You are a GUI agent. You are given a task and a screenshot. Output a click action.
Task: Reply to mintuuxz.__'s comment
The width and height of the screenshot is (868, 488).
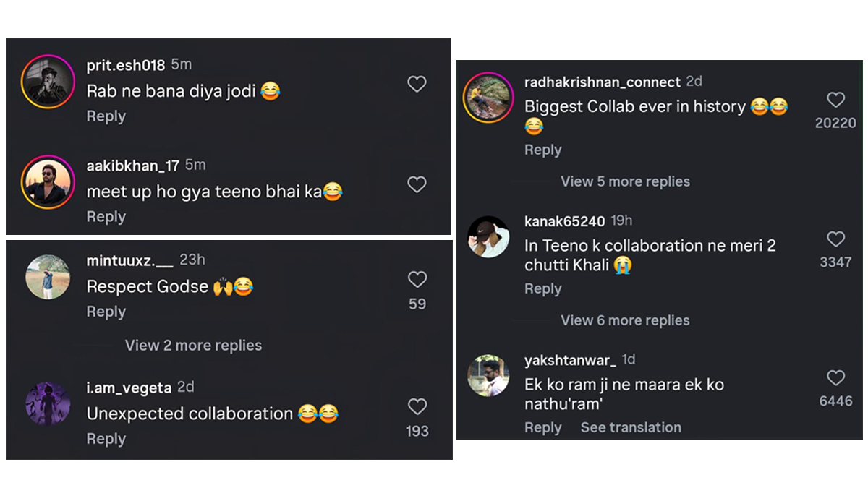click(x=106, y=312)
